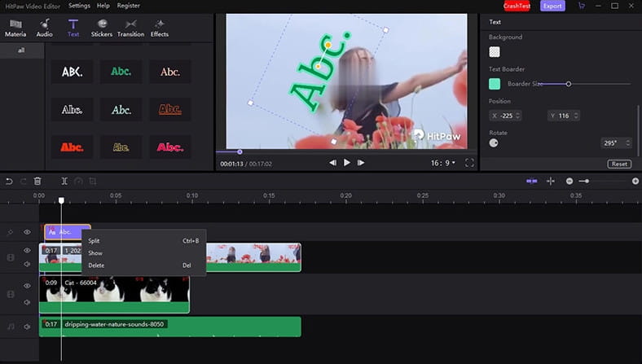Choose Delete from the context menu
This screenshot has height=364, width=642.
tap(144, 265)
